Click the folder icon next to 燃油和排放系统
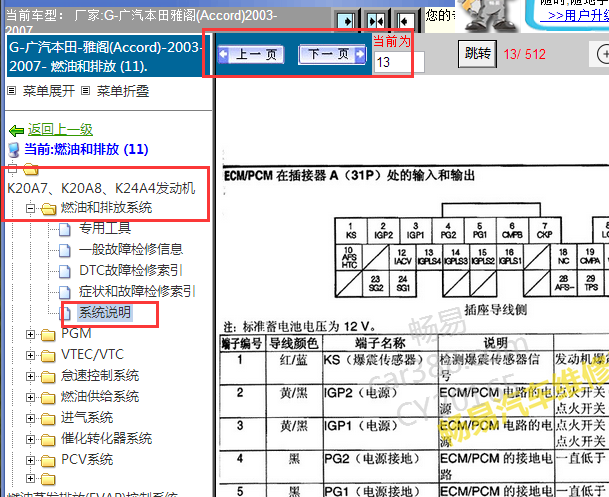The image size is (609, 497). coord(48,209)
